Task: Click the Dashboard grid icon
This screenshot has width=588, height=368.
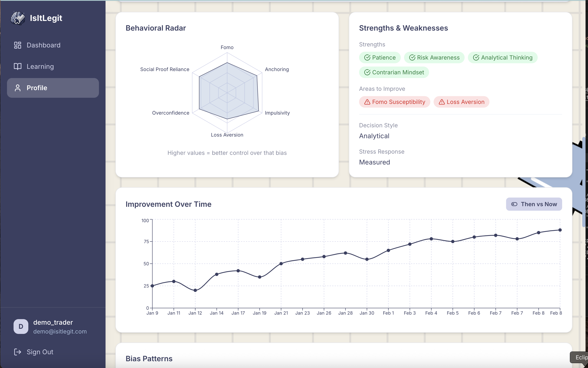Action: coord(17,45)
